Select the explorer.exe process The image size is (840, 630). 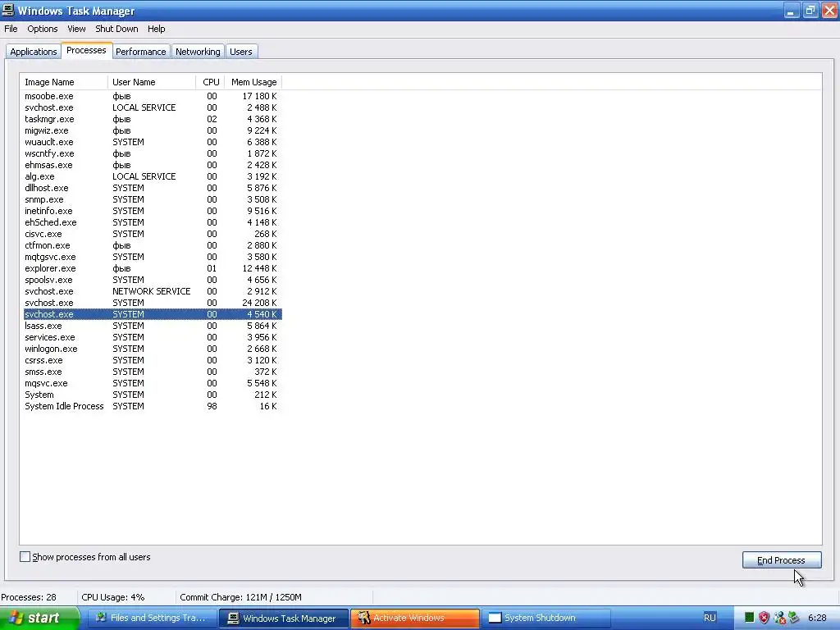(x=152, y=268)
